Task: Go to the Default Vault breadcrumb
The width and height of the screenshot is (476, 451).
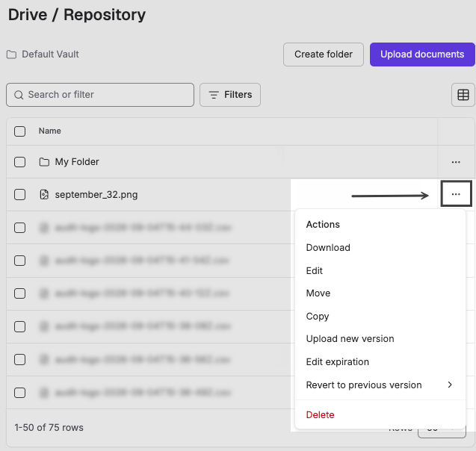Action: click(50, 55)
